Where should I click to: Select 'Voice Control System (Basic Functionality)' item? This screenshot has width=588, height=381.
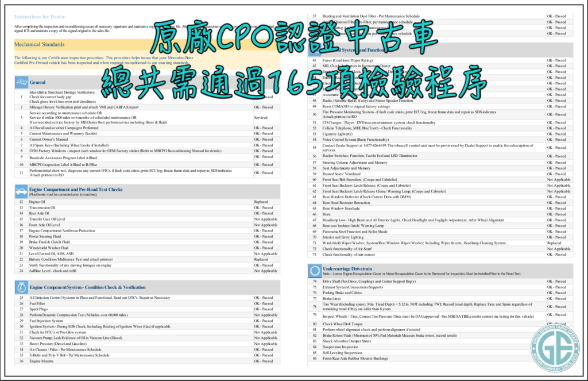click(356, 140)
